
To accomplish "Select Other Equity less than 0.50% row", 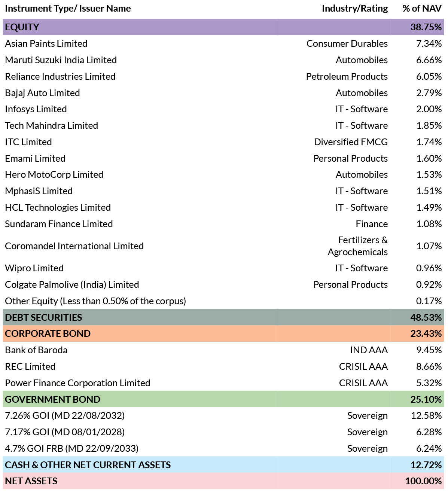I will [x=223, y=301].
